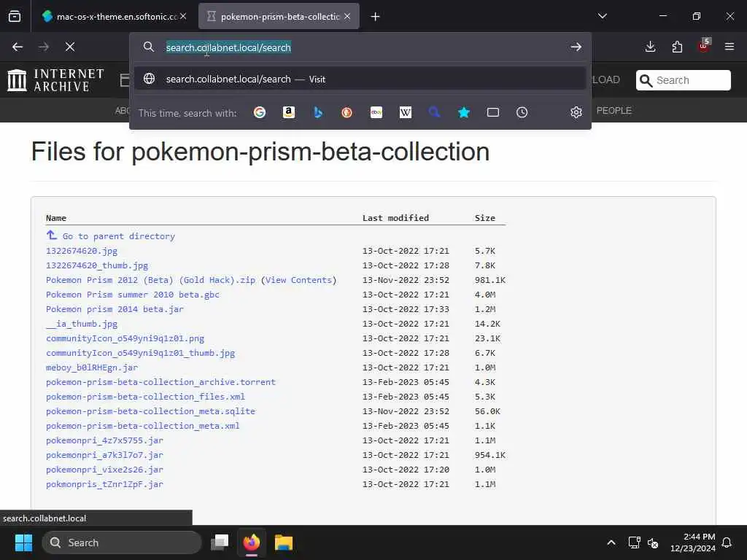Image resolution: width=747 pixels, height=560 pixels.
Task: Open pokemon-prism-beta-collection_files.xml
Action: click(145, 397)
